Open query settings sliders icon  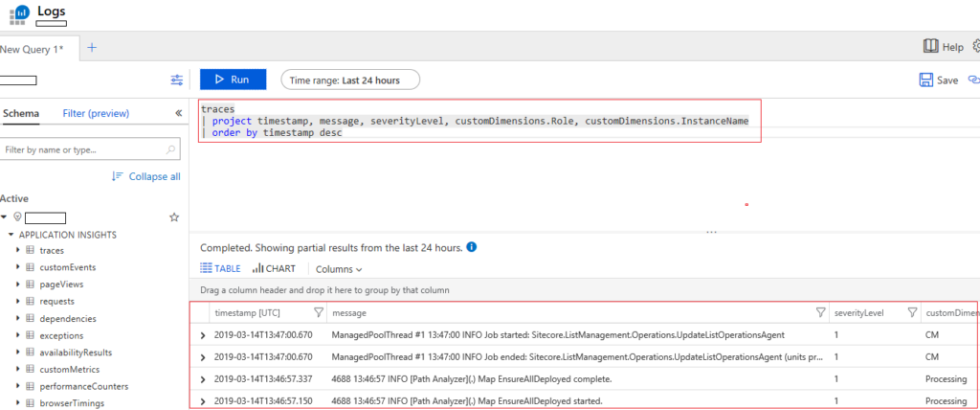177,80
